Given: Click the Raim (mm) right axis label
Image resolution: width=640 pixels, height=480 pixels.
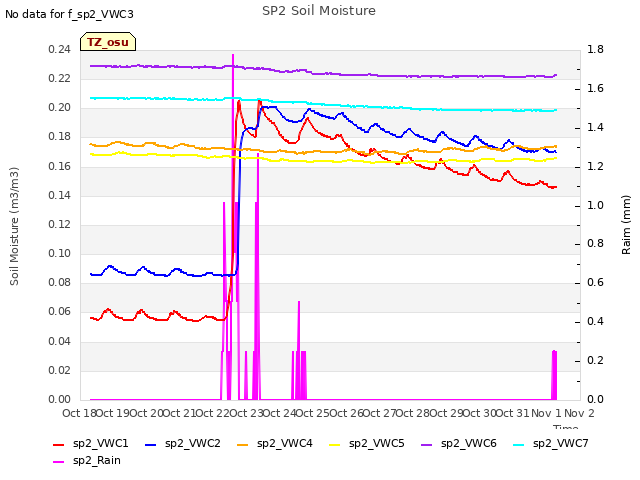Looking at the screenshot, I should pos(626,225).
